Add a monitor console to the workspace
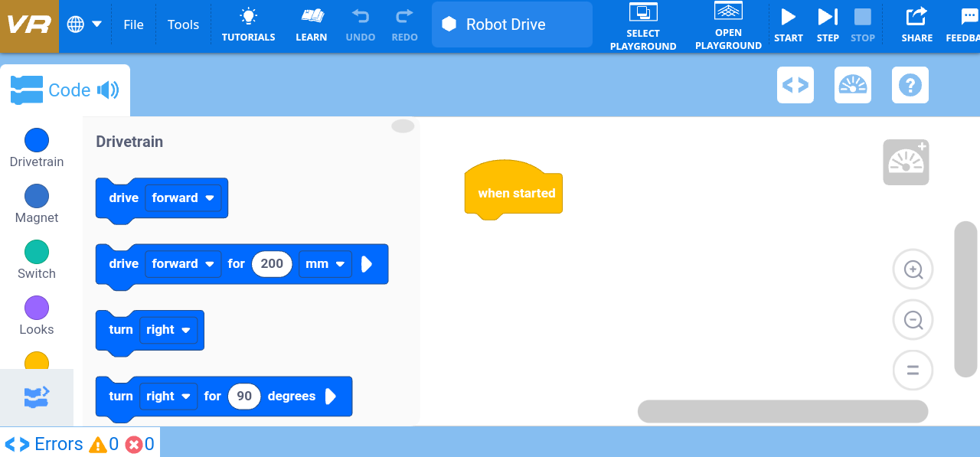Image resolution: width=980 pixels, height=457 pixels. click(905, 162)
